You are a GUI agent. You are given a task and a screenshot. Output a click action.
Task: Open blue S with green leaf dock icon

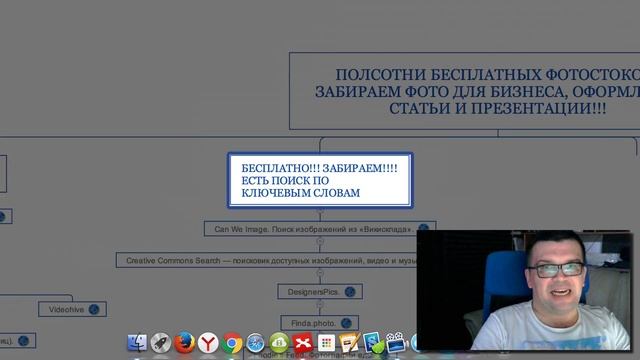pos(373,342)
